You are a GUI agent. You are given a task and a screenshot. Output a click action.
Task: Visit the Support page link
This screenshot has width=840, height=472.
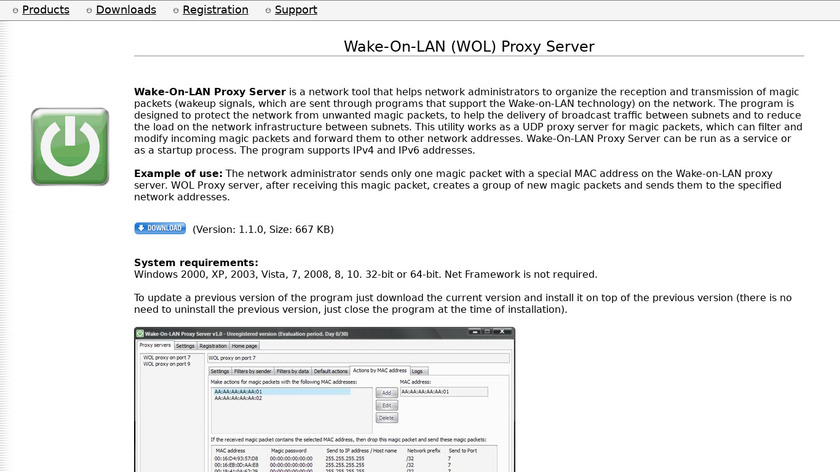296,10
